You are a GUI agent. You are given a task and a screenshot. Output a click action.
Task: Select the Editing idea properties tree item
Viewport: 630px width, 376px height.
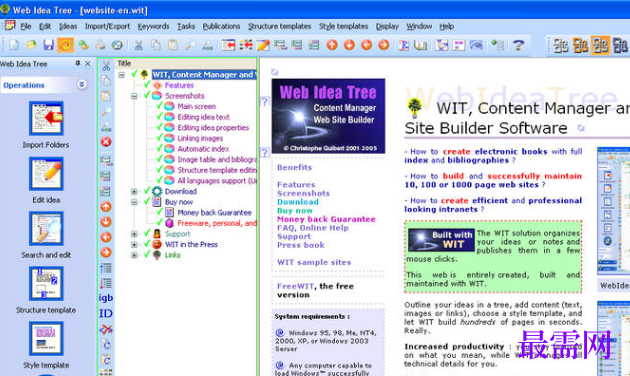tap(213, 127)
